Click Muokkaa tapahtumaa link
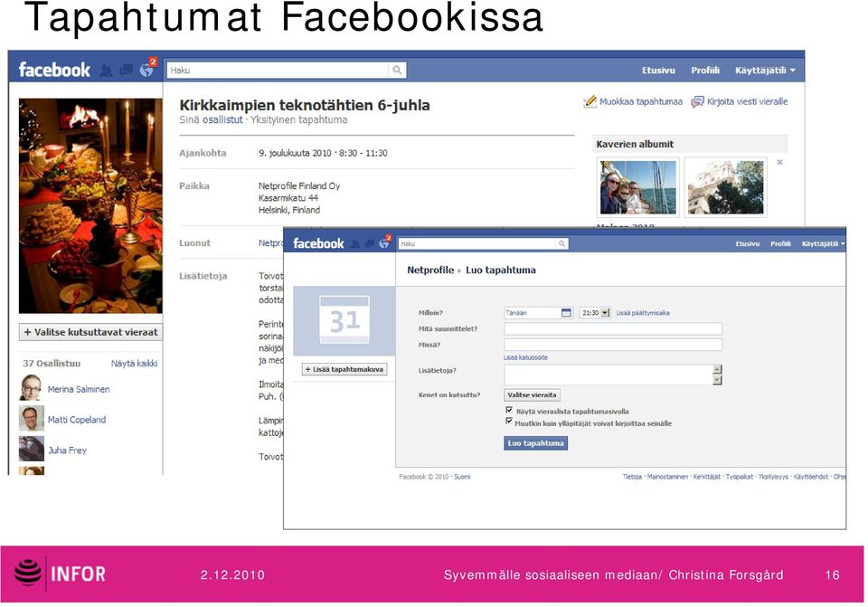The image size is (868, 607). 641,102
